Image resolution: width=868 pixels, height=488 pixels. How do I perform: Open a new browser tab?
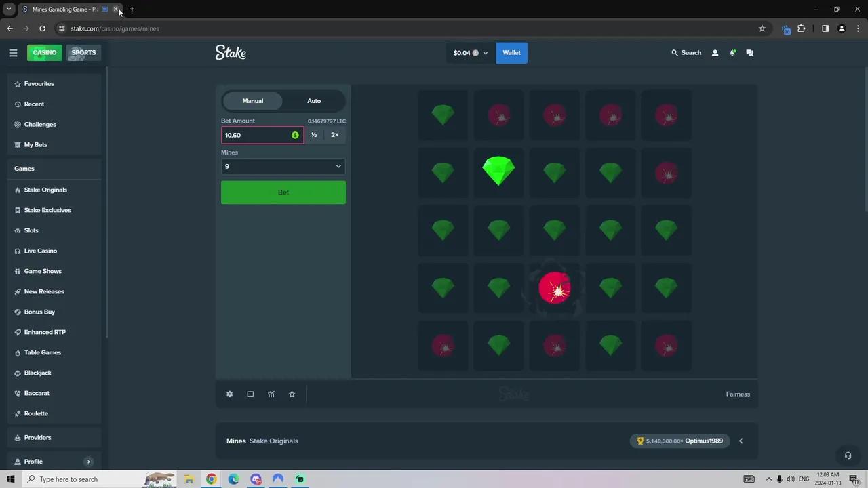pyautogui.click(x=132, y=9)
